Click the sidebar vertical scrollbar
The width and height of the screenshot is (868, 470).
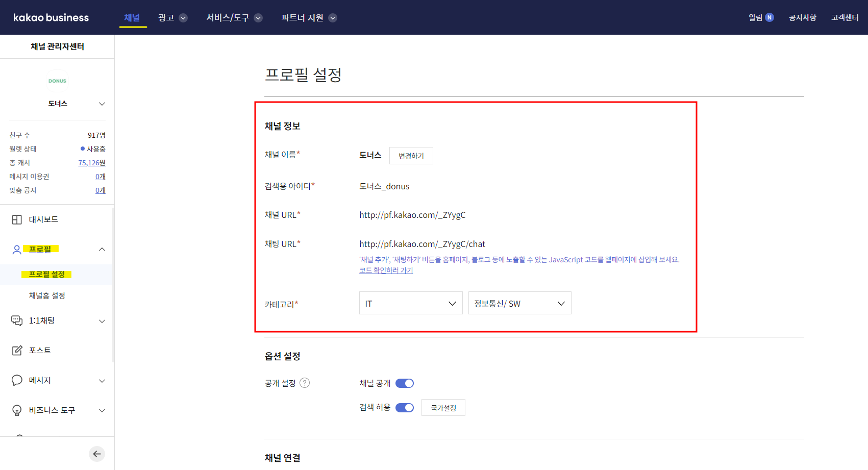coord(113,285)
